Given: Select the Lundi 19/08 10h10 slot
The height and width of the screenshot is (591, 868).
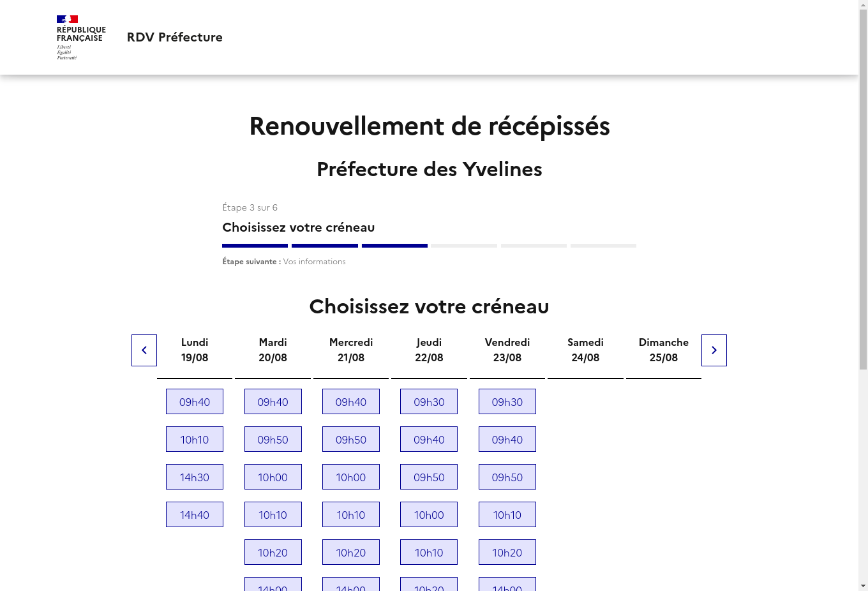Looking at the screenshot, I should point(195,439).
